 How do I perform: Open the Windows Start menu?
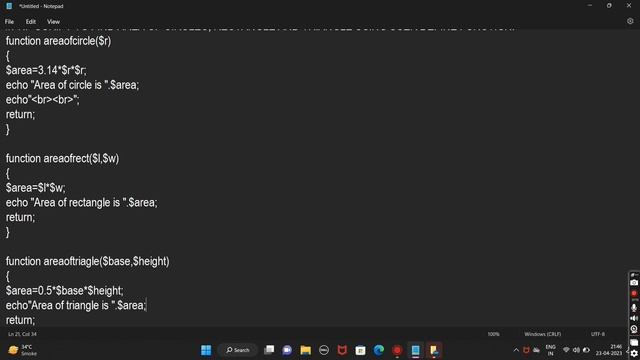206,350
